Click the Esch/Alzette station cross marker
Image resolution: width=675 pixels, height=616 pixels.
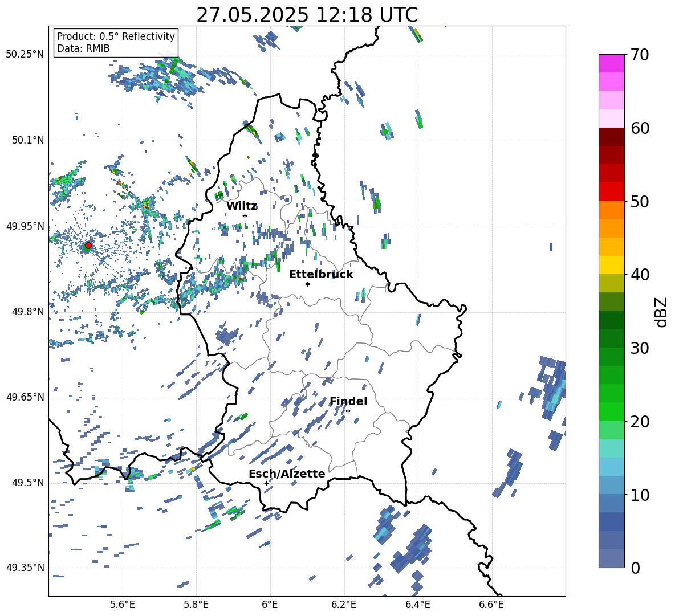[266, 483]
